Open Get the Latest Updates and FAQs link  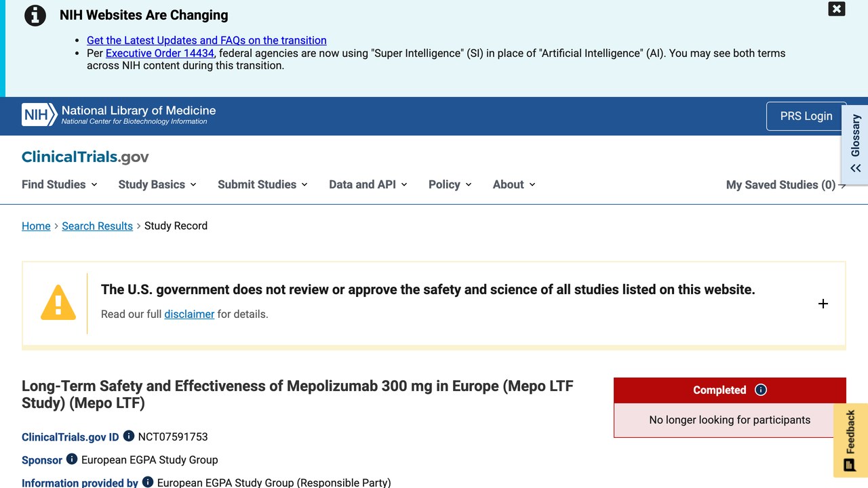click(x=207, y=40)
